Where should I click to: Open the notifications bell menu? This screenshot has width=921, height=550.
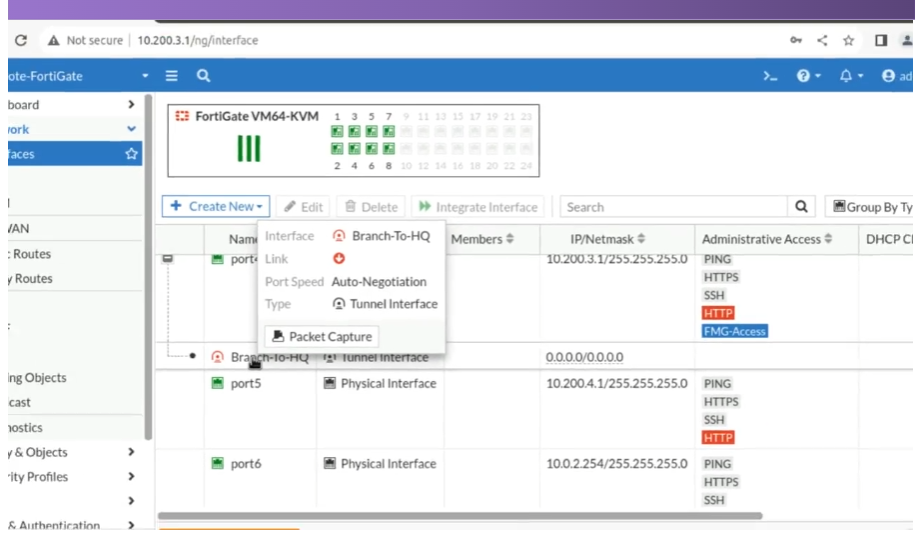click(851, 76)
